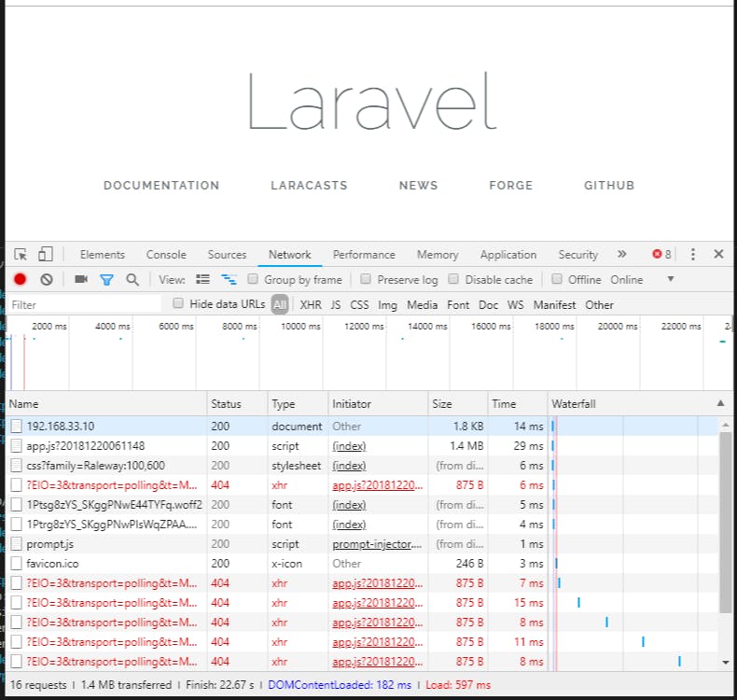Clear the network log with the clear icon

pos(46,279)
